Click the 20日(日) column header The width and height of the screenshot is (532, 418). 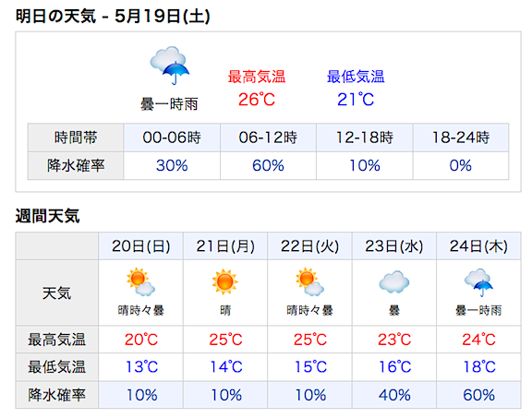click(x=140, y=246)
